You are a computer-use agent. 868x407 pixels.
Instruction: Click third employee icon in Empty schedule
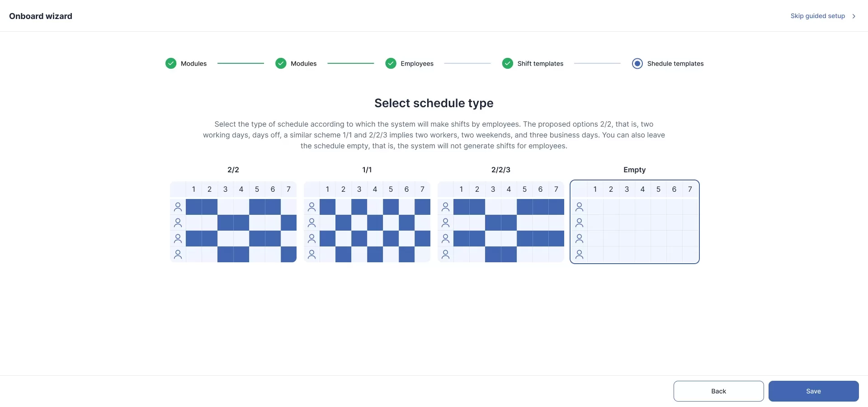[x=579, y=239]
